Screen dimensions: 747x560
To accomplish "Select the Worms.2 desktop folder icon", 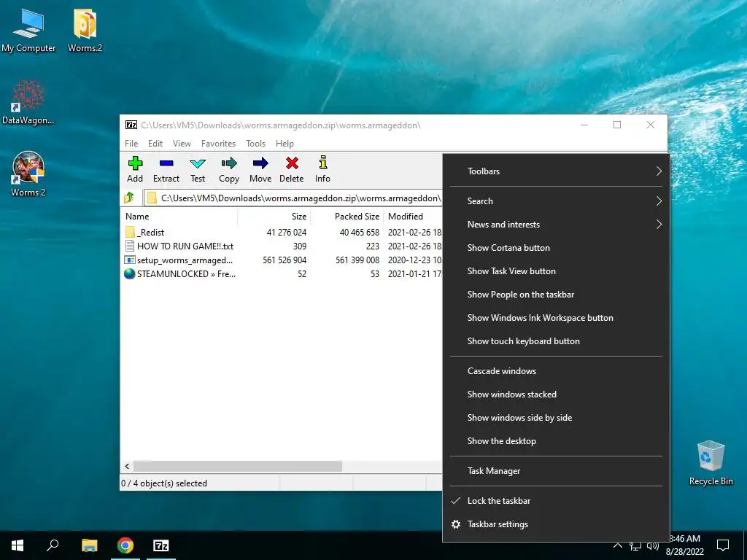I will pos(85,30).
